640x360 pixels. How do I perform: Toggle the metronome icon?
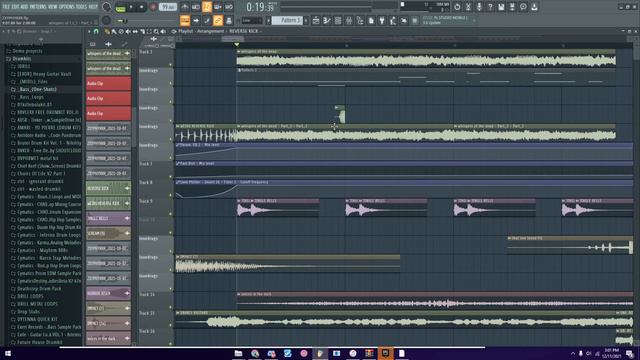pyautogui.click(x=185, y=7)
